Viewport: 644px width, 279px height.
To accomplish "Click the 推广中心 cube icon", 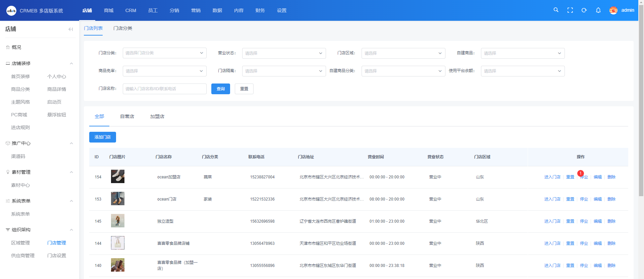I will (8, 143).
